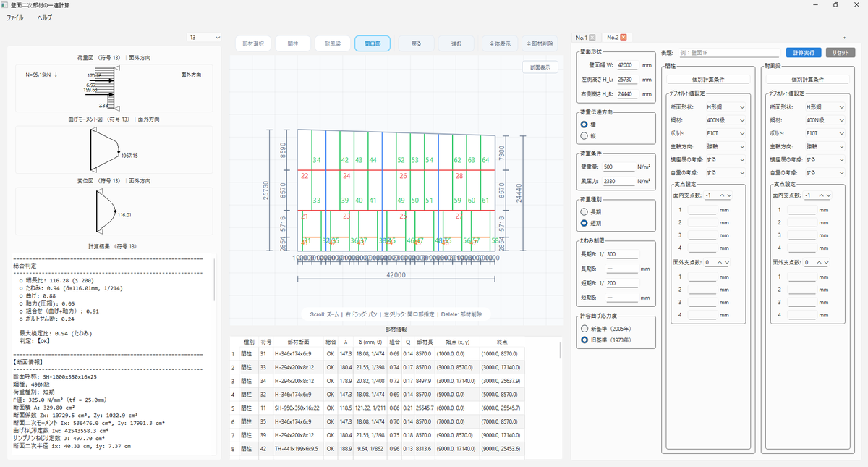Click the 部材断面 column header
Viewport: 868px width, 467px height.
(x=299, y=340)
